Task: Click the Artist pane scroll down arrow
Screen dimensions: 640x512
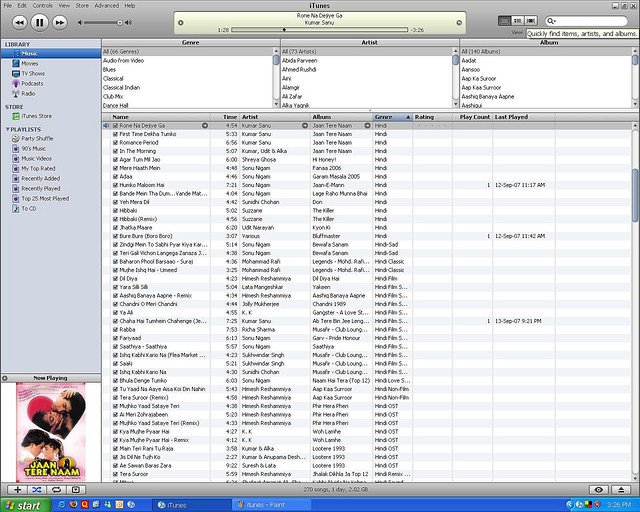Action: pyautogui.click(x=456, y=105)
